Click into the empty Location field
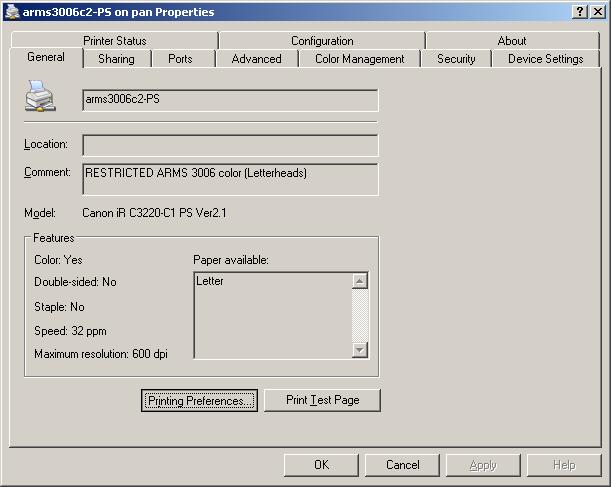Viewport: 611px width, 487px height. tap(230, 145)
